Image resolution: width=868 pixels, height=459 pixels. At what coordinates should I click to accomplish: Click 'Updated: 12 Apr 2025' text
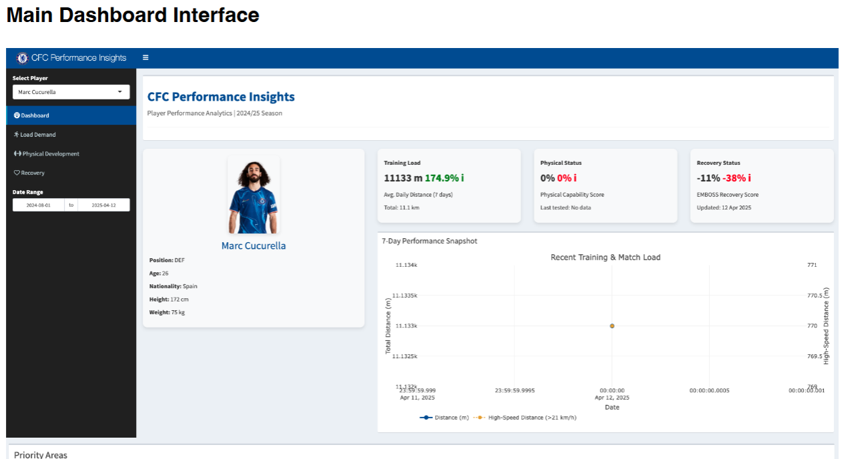tap(724, 207)
